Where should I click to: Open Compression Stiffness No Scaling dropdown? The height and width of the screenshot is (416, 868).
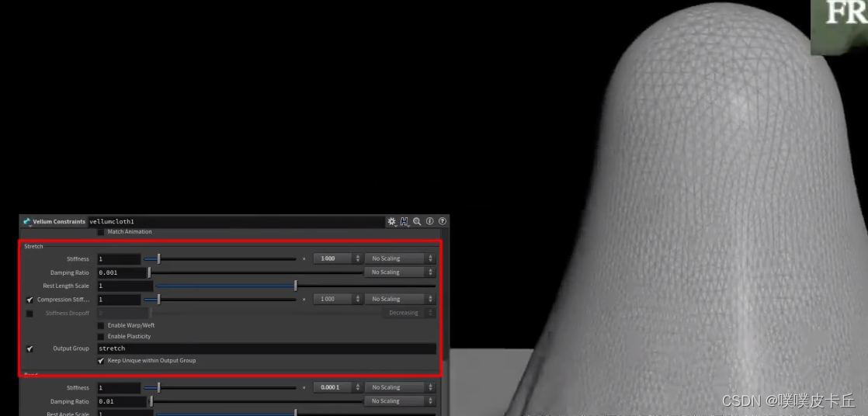401,299
